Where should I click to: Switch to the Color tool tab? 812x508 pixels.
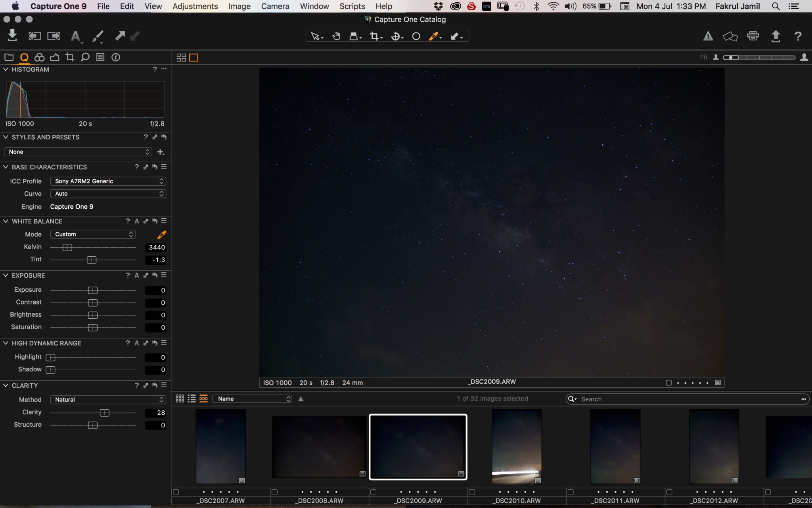tap(39, 57)
